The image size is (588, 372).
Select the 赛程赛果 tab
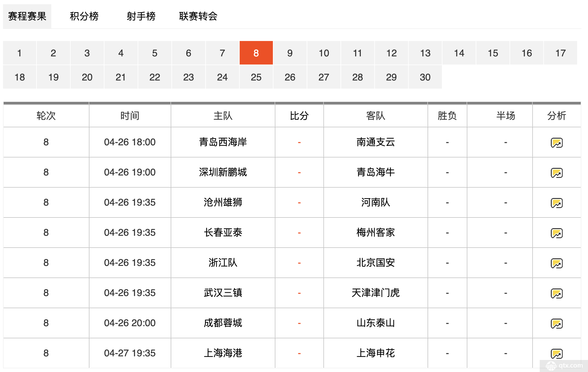coord(27,16)
